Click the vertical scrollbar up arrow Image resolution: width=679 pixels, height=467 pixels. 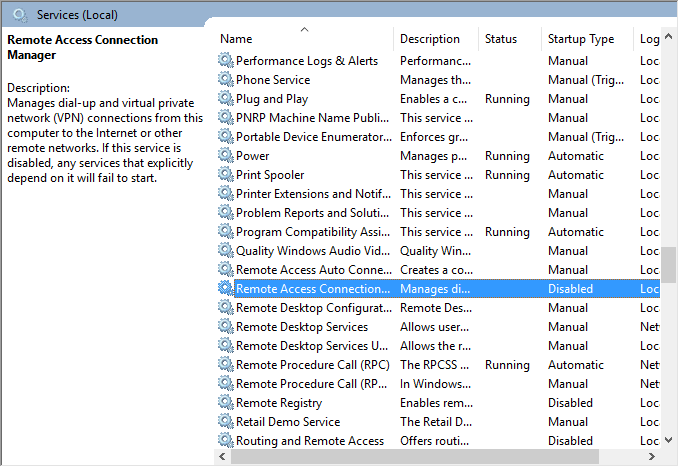669,37
